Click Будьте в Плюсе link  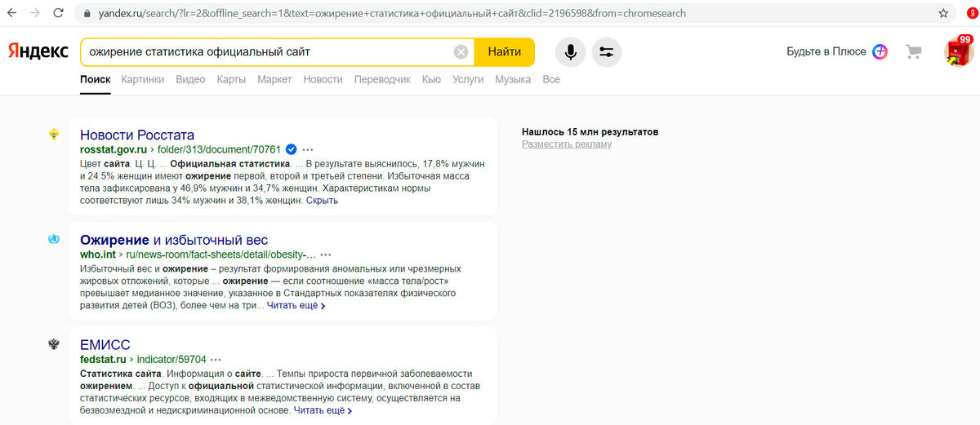click(x=826, y=51)
